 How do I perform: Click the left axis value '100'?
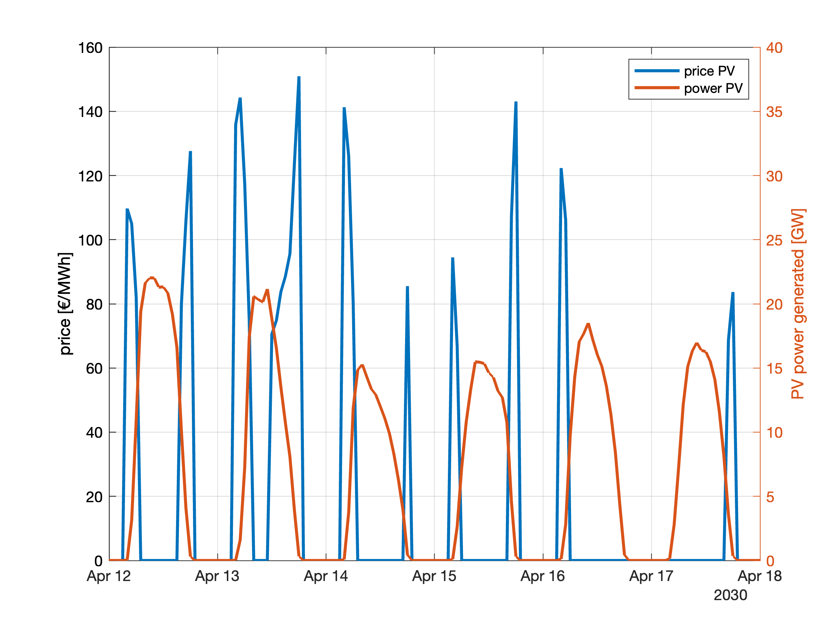coord(90,240)
